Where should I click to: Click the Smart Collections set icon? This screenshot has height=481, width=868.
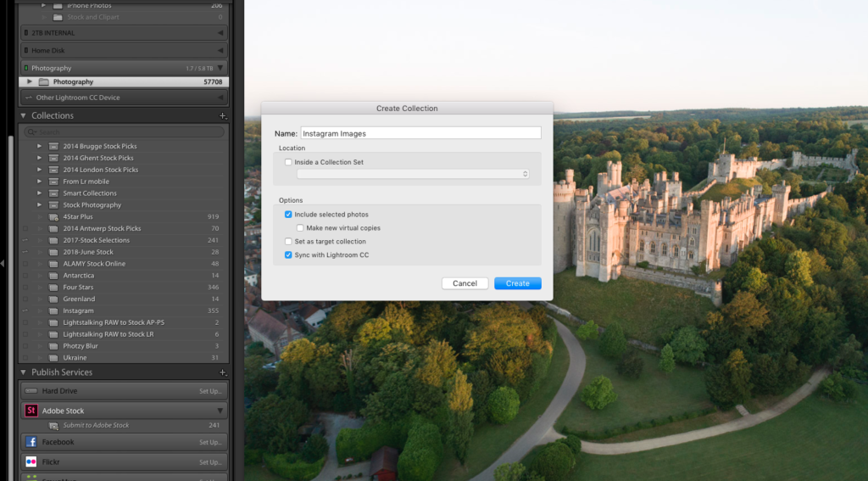pyautogui.click(x=53, y=193)
